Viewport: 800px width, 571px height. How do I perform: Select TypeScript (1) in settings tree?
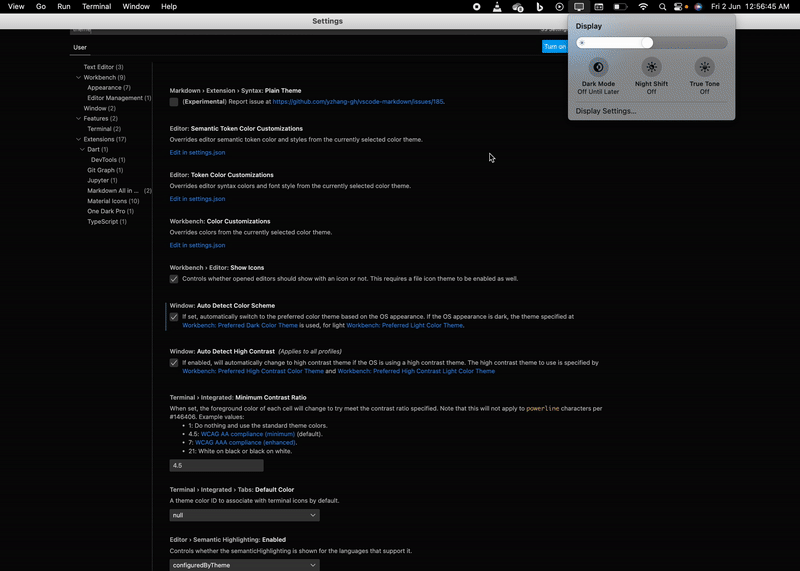107,222
